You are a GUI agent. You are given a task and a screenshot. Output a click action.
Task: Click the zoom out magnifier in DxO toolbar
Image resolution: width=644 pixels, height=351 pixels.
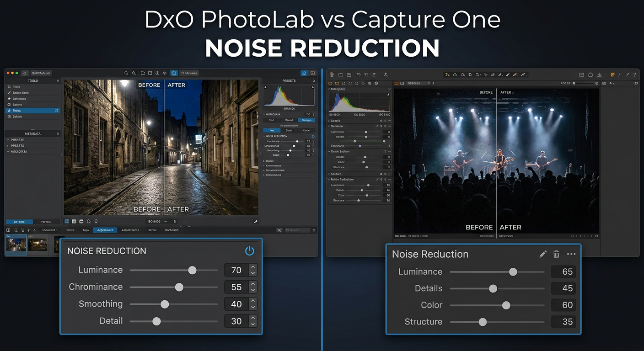coord(134,73)
